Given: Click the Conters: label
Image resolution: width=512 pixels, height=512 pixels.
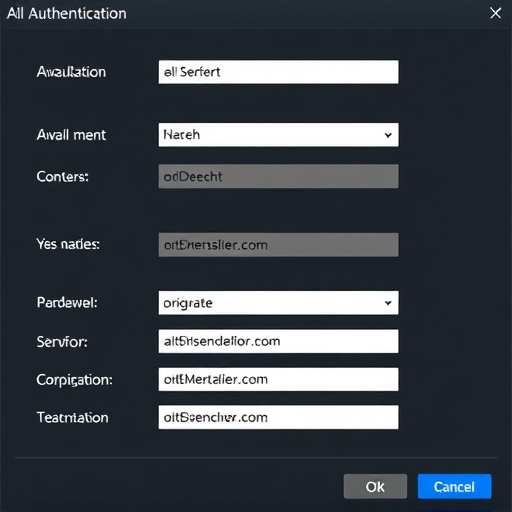Looking at the screenshot, I should point(63,177).
